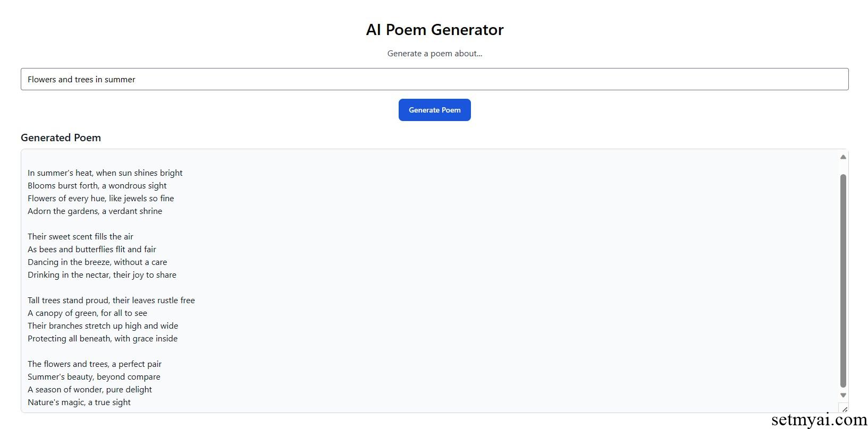The height and width of the screenshot is (429, 868).
Task: Click the AI Poem Generator page title
Action: [x=434, y=30]
